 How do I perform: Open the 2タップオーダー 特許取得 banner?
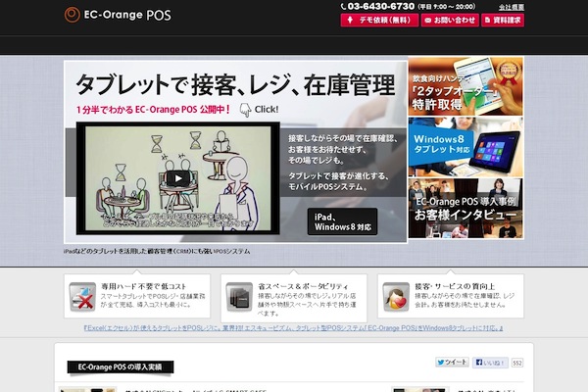[x=465, y=86]
